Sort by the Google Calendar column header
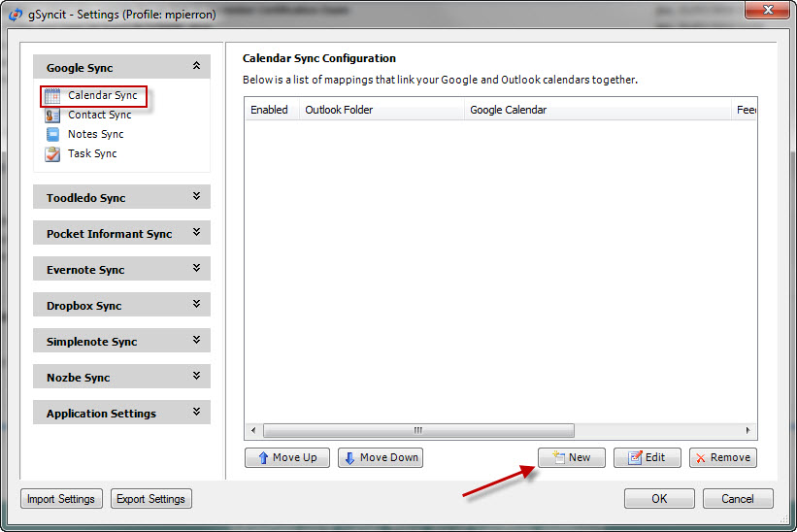The width and height of the screenshot is (797, 532). pyautogui.click(x=598, y=110)
